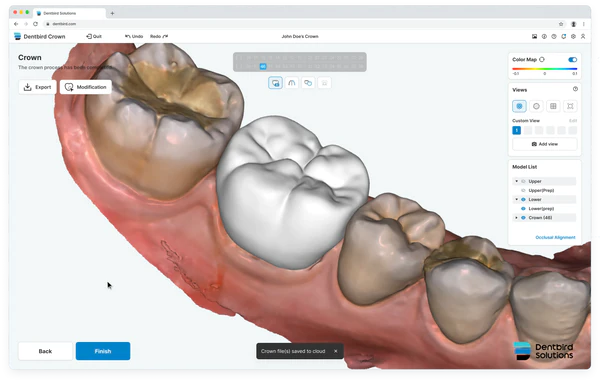Open the settings gear in the header
This screenshot has width=600, height=382.
pos(573,36)
